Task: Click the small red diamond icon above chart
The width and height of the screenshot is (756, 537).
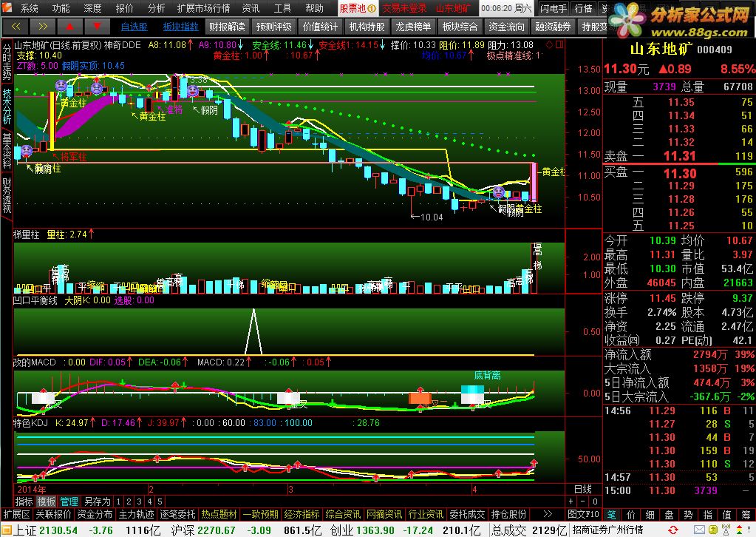Action: (x=549, y=44)
